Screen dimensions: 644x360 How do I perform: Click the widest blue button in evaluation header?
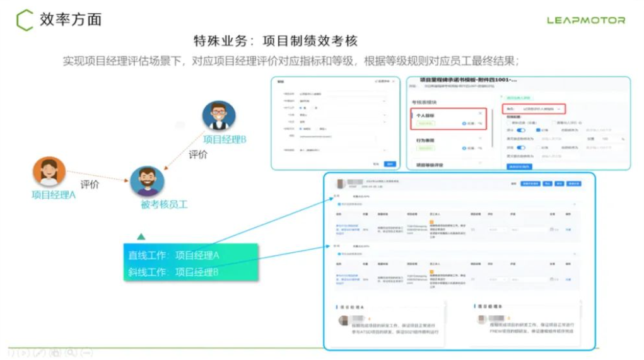click(530, 183)
